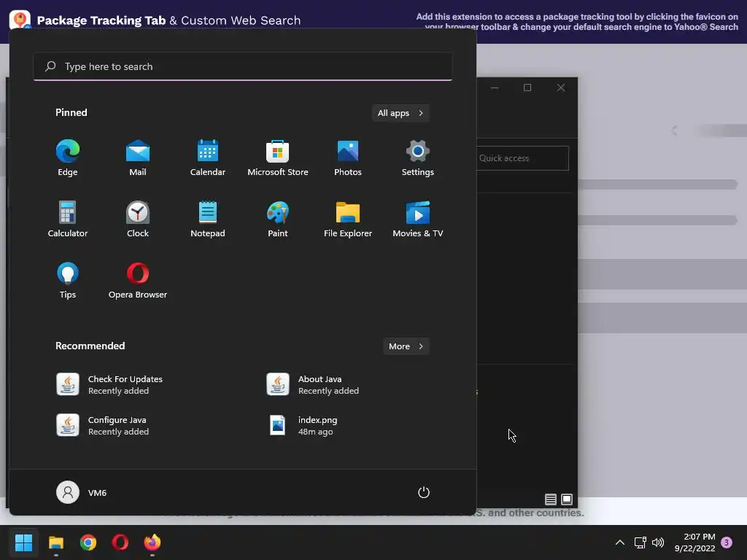The image size is (747, 560).
Task: Switch background window to details view icon
Action: click(x=551, y=499)
